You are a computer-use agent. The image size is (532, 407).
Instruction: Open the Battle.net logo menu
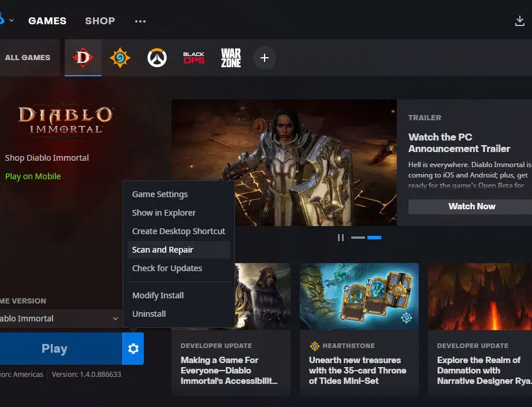click(6, 19)
